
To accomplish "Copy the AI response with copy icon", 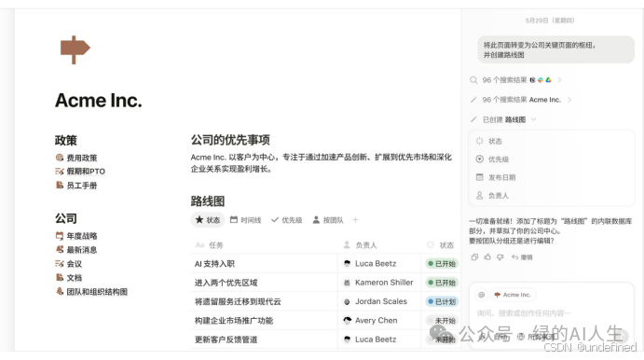I will pos(474,257).
